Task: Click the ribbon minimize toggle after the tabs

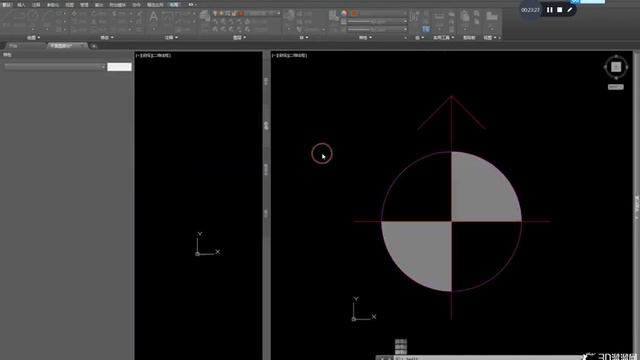Action: 192,5
